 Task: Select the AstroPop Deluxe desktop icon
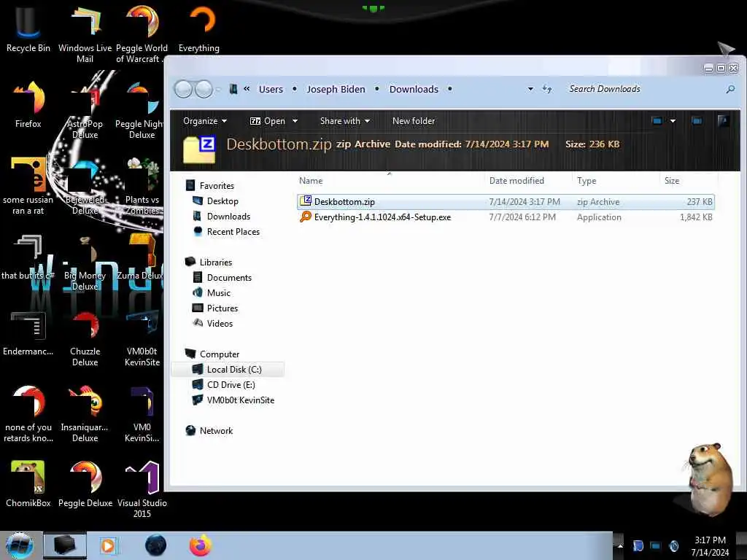point(85,109)
